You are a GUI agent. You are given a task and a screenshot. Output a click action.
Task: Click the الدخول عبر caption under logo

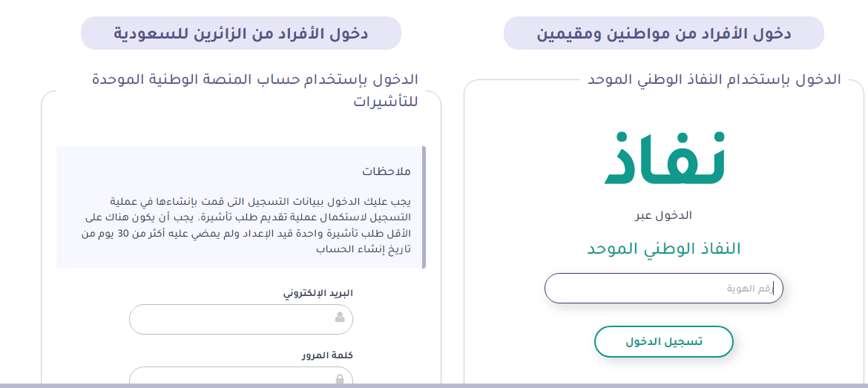(x=664, y=215)
